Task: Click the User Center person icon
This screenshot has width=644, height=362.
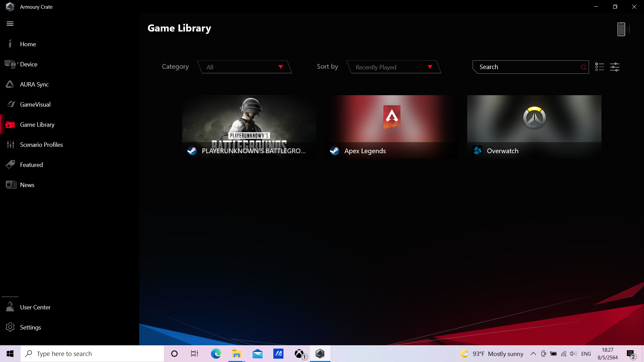Action: point(10,307)
